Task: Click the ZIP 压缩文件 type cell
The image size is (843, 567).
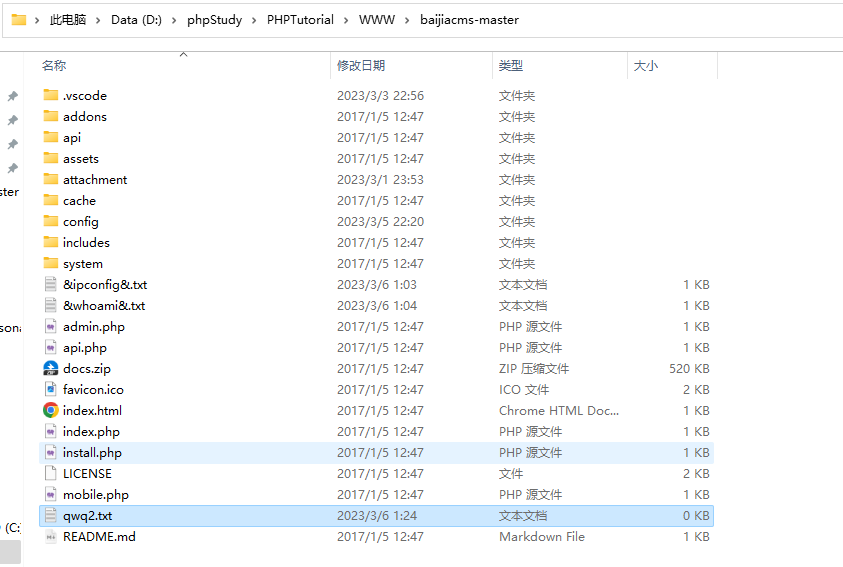Action: [x=533, y=369]
